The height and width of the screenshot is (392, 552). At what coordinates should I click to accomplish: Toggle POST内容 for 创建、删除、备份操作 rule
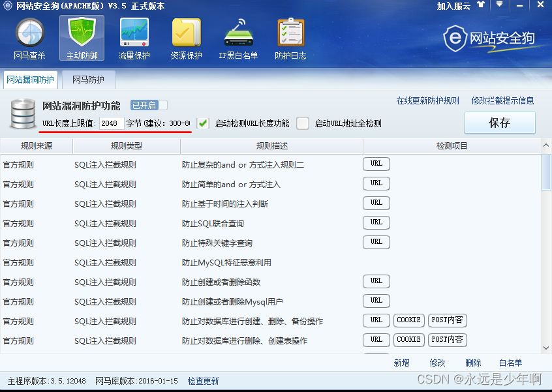tap(448, 320)
